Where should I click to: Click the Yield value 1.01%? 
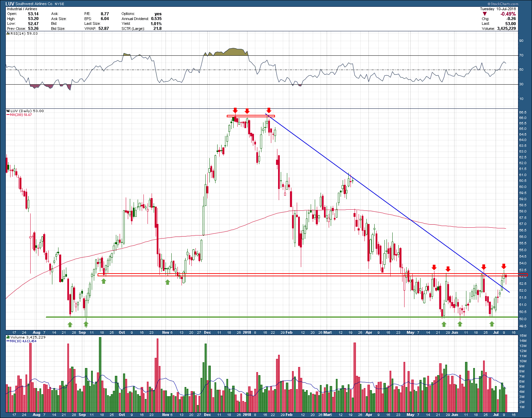(156, 23)
